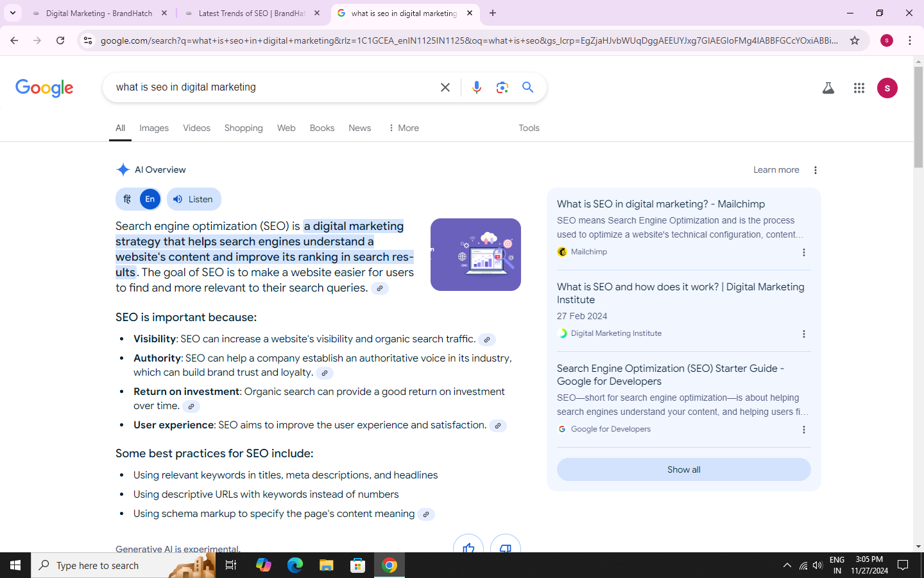Open source link for Return on investment
Image resolution: width=924 pixels, height=578 pixels.
pos(191,407)
